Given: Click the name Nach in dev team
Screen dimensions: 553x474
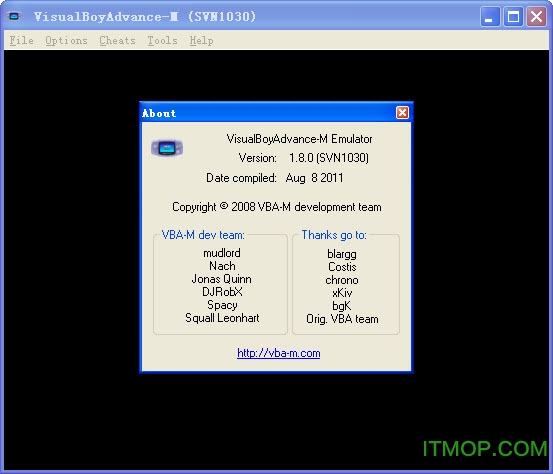Looking at the screenshot, I should (222, 266).
